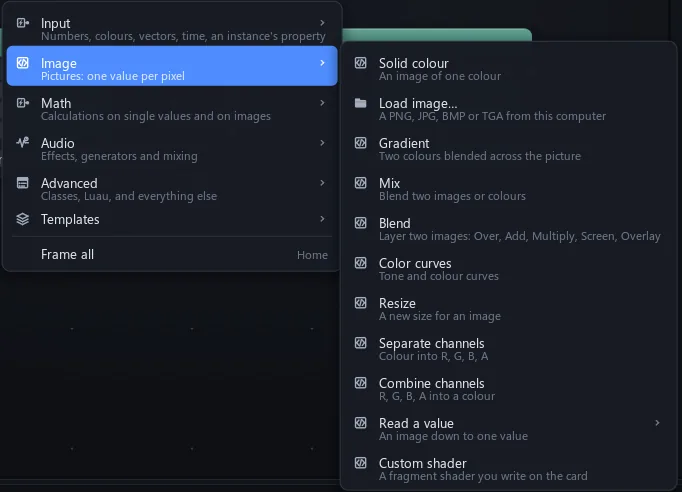The width and height of the screenshot is (682, 492).
Task: Click 'Blend two images or colours' description
Action: pyautogui.click(x=452, y=196)
